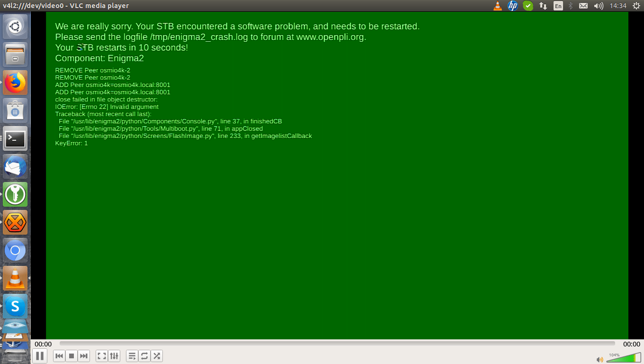Viewport: 644px width, 364px height.
Task: Open the Files manager from the launcher
Action: pyautogui.click(x=15, y=55)
